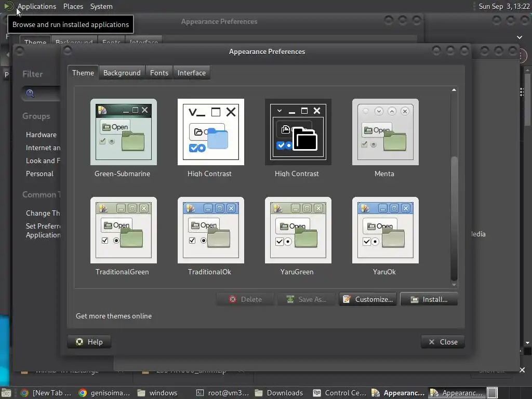The height and width of the screenshot is (399, 532).
Task: Switch to the New Tab Chrome taskbar window
Action: [x=46, y=393]
